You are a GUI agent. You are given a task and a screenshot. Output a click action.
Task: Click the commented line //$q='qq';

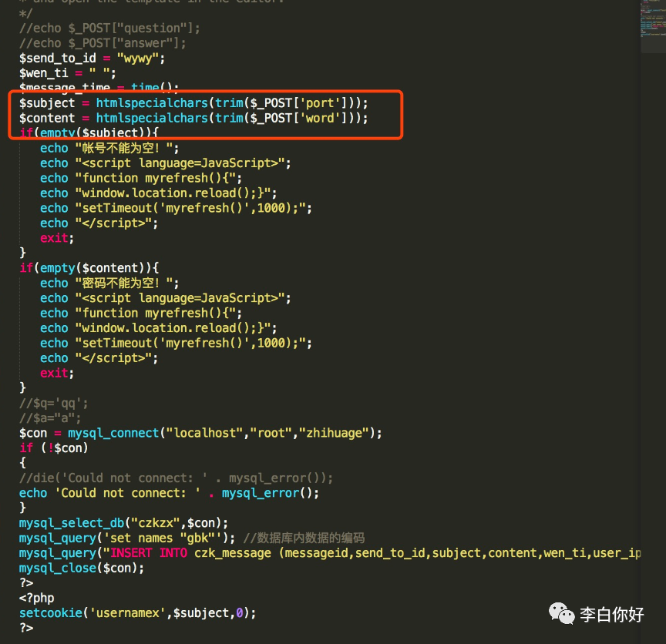tap(53, 404)
